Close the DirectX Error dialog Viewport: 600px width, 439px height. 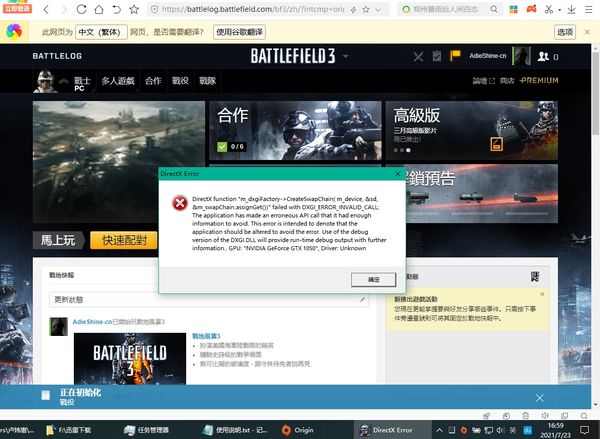(x=398, y=174)
